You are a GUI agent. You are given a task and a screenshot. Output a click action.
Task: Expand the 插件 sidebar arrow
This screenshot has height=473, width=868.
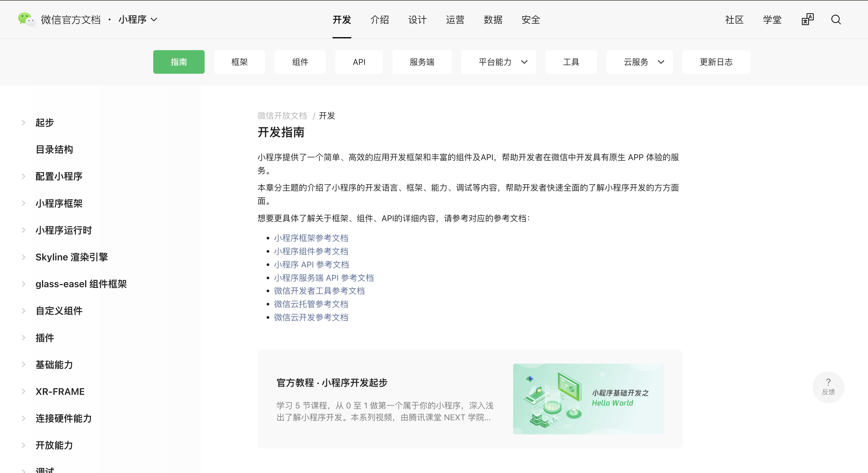pyautogui.click(x=24, y=338)
